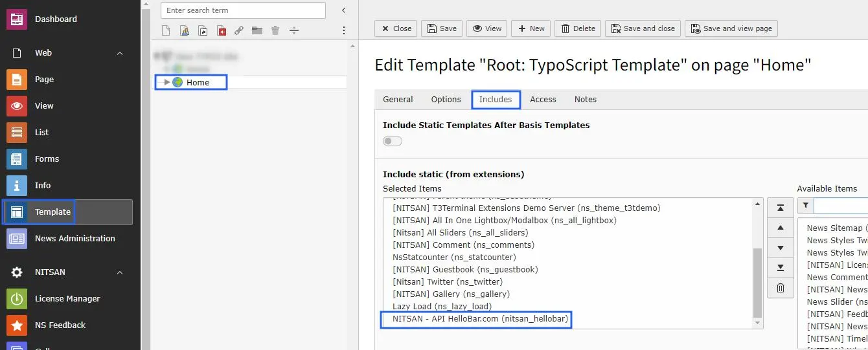Image resolution: width=868 pixels, height=350 pixels.
Task: Click the Selected Items list scrollbar thumb
Action: click(x=758, y=283)
